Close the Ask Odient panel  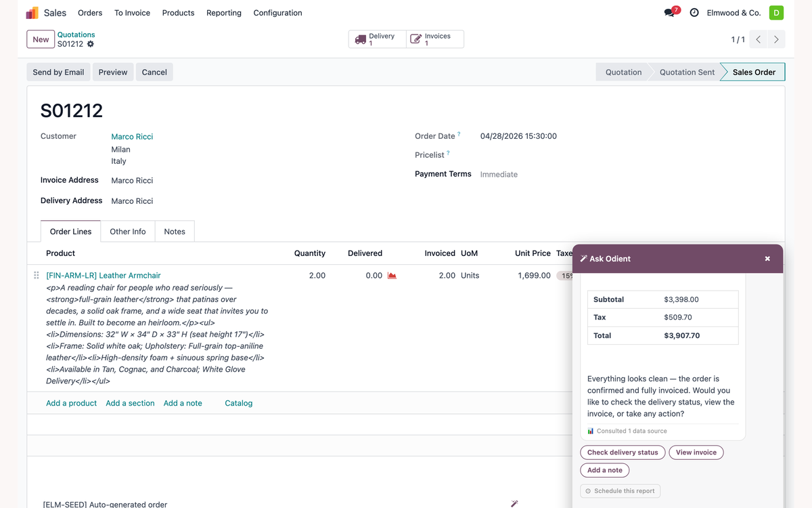click(767, 259)
